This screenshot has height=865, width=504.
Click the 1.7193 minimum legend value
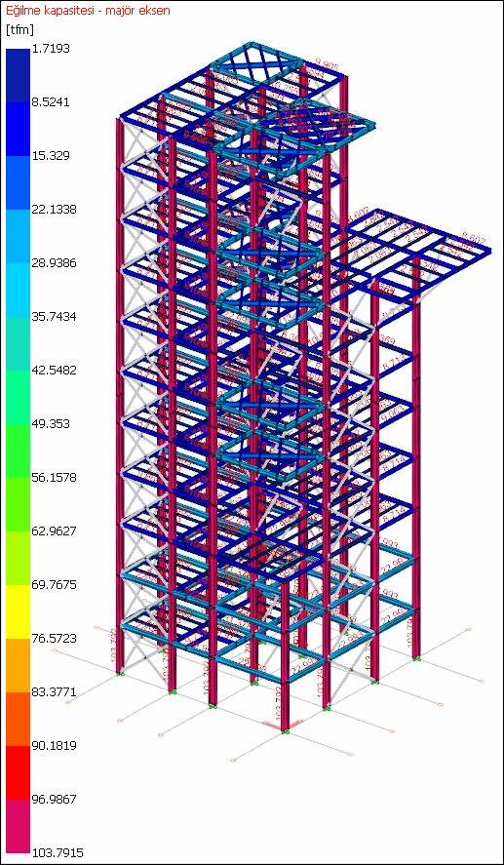[x=52, y=49]
